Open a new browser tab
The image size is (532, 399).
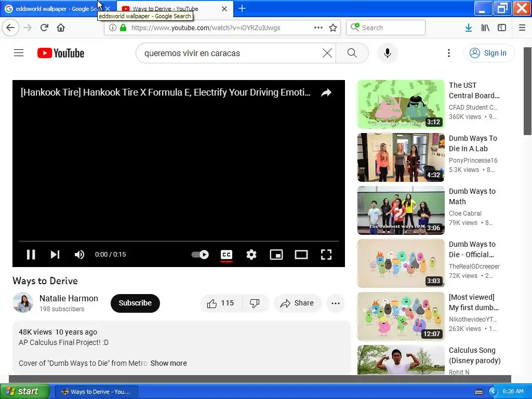242,8
